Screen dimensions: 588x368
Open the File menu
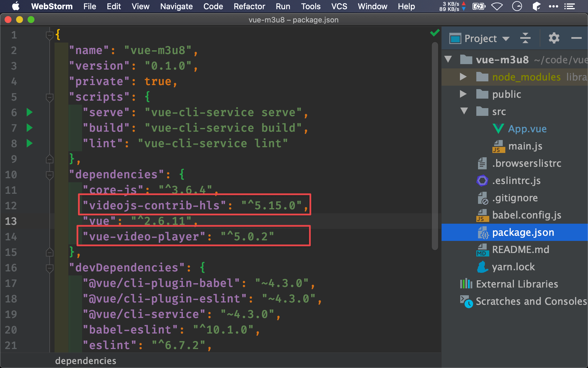tap(90, 6)
